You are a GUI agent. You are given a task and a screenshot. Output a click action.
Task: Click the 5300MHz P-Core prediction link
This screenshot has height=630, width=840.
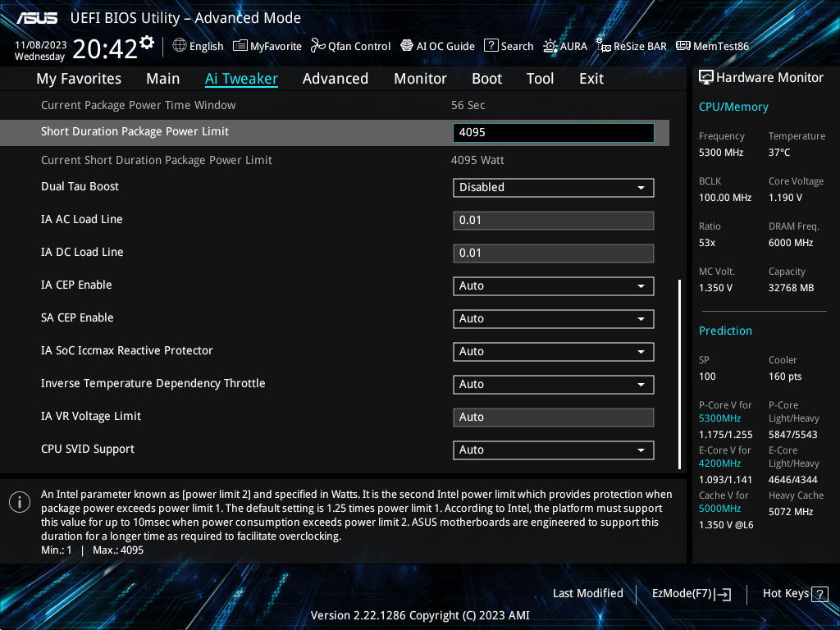click(719, 418)
